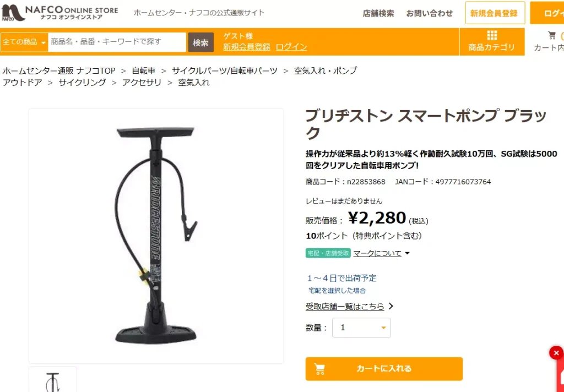This screenshot has width=564, height=392.
Task: Go to 自転車 breadcrumb link
Action: [144, 70]
